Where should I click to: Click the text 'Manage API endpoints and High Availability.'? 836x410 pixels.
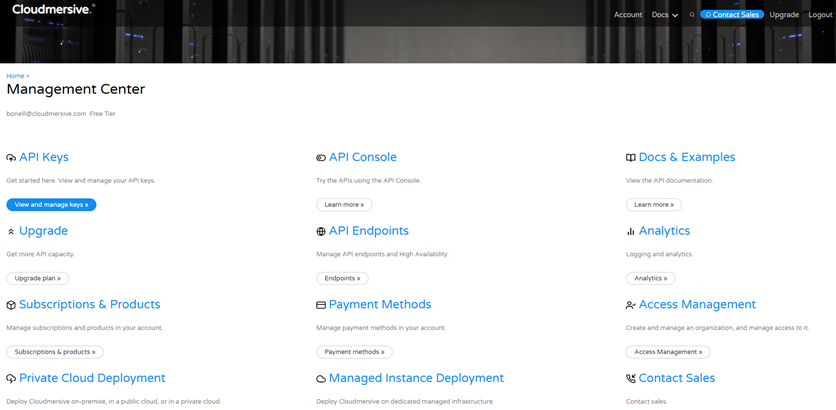pos(383,254)
